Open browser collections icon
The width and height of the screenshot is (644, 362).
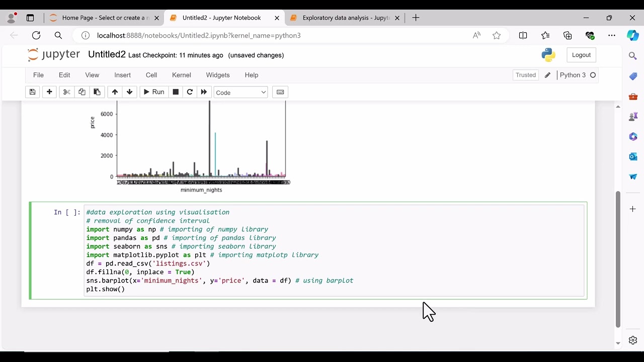coord(568,35)
